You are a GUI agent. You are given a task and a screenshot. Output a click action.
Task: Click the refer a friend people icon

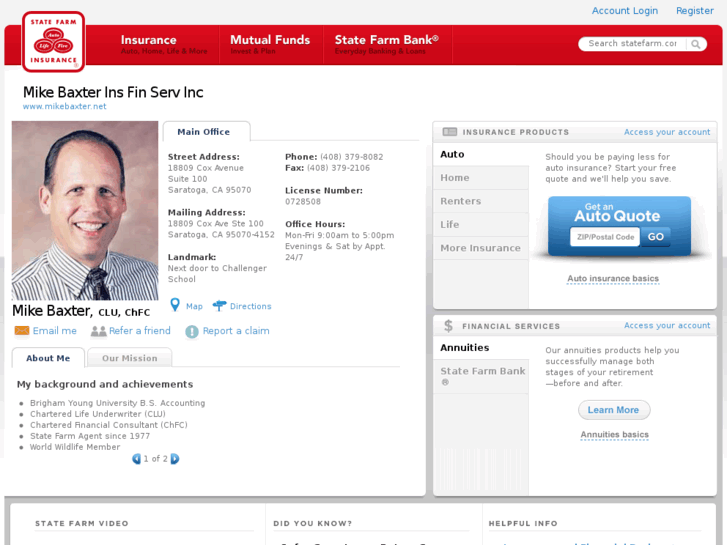pyautogui.click(x=98, y=331)
